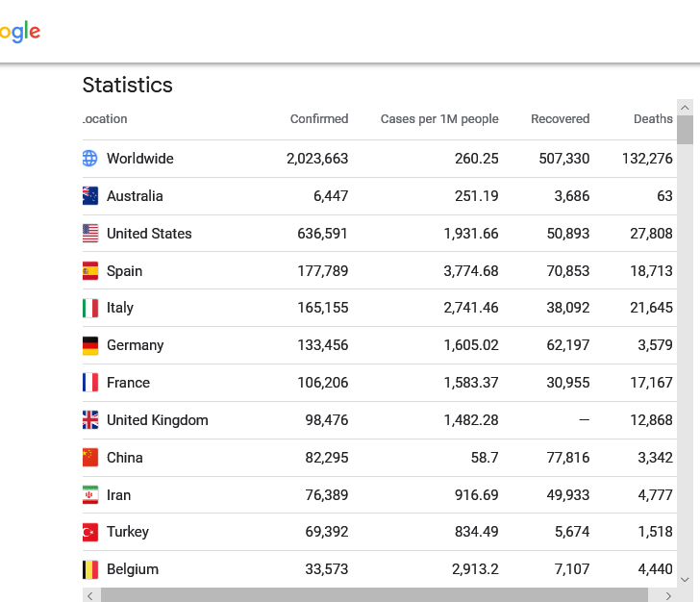The image size is (700, 602).
Task: Click the United Kingdom flag icon
Action: (x=90, y=420)
